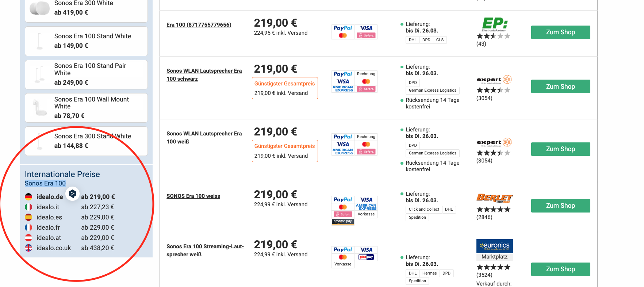Screen dimensions: 644x287
Task: Click the hexagon badge icon beside idealo.de
Action: coord(73,194)
